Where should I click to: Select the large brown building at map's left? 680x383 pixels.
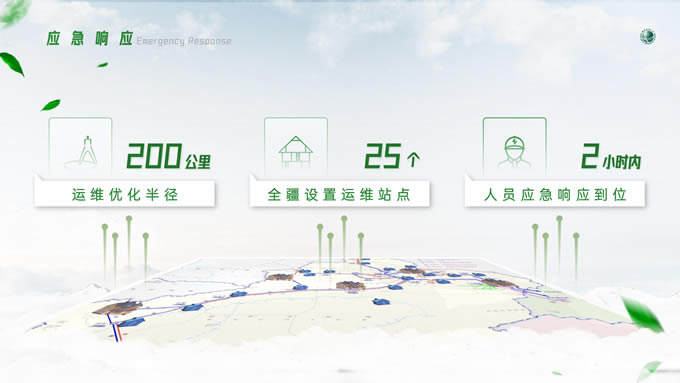pos(117,307)
